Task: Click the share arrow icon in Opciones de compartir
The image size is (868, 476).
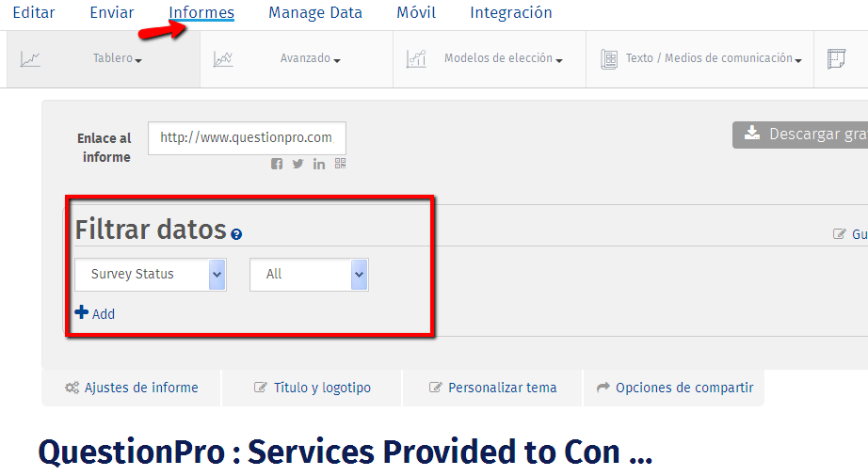Action: click(x=603, y=388)
